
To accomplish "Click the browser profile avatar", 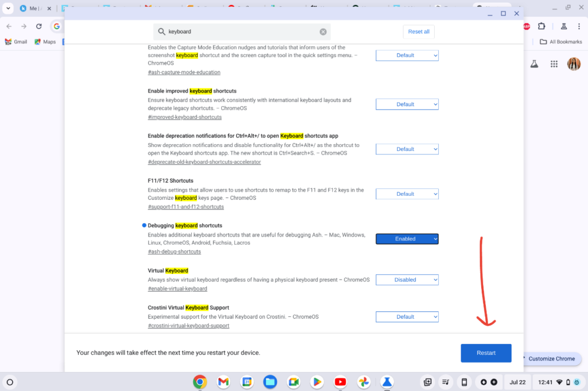I will click(x=574, y=64).
